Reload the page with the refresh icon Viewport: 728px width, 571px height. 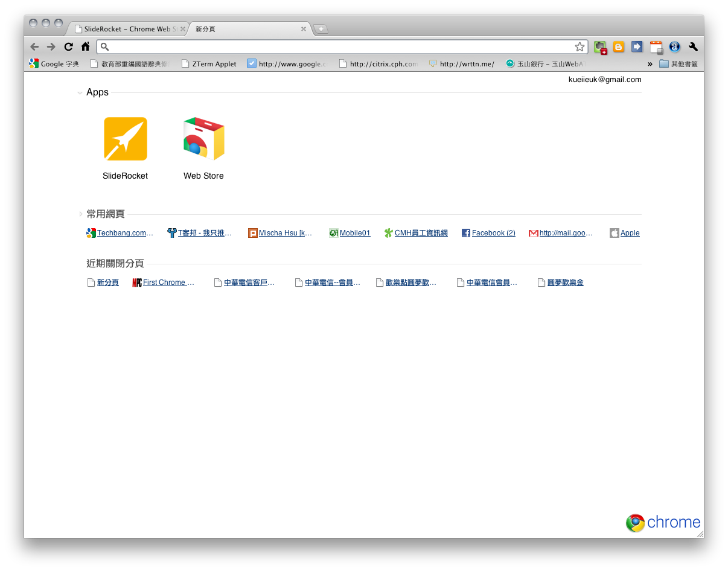click(69, 46)
